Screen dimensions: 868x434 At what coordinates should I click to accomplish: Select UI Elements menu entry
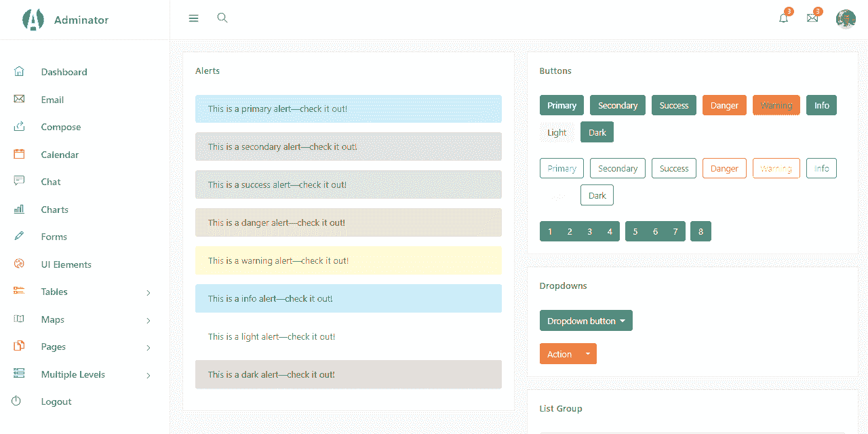point(66,264)
